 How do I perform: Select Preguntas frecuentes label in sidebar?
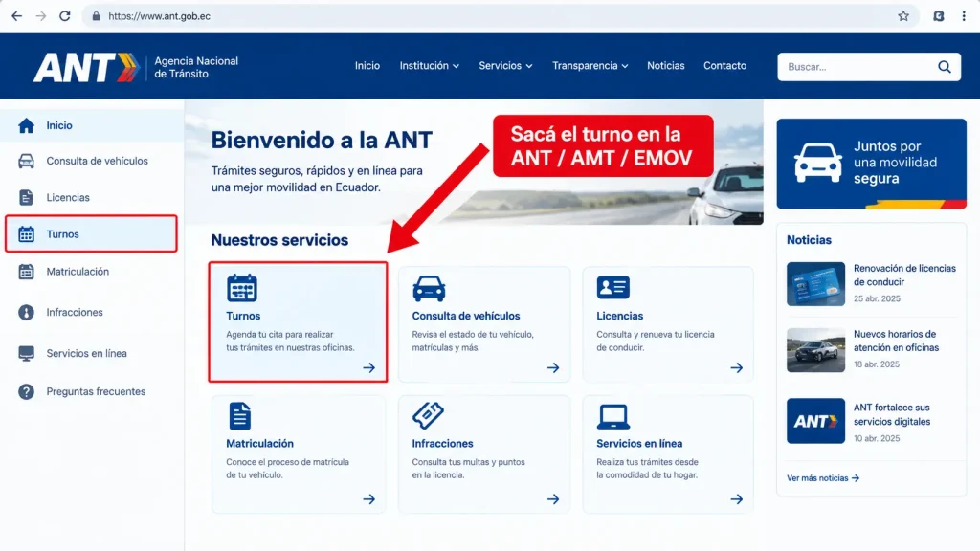[96, 391]
